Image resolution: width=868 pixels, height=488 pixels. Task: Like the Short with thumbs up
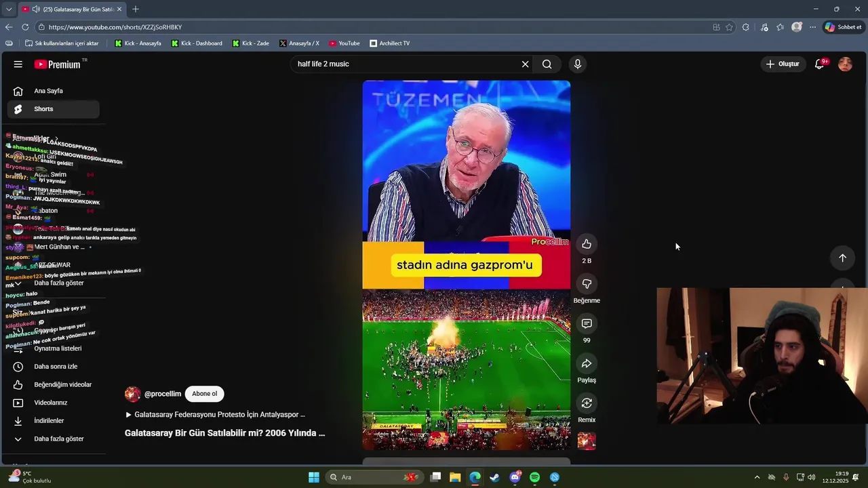point(587,244)
